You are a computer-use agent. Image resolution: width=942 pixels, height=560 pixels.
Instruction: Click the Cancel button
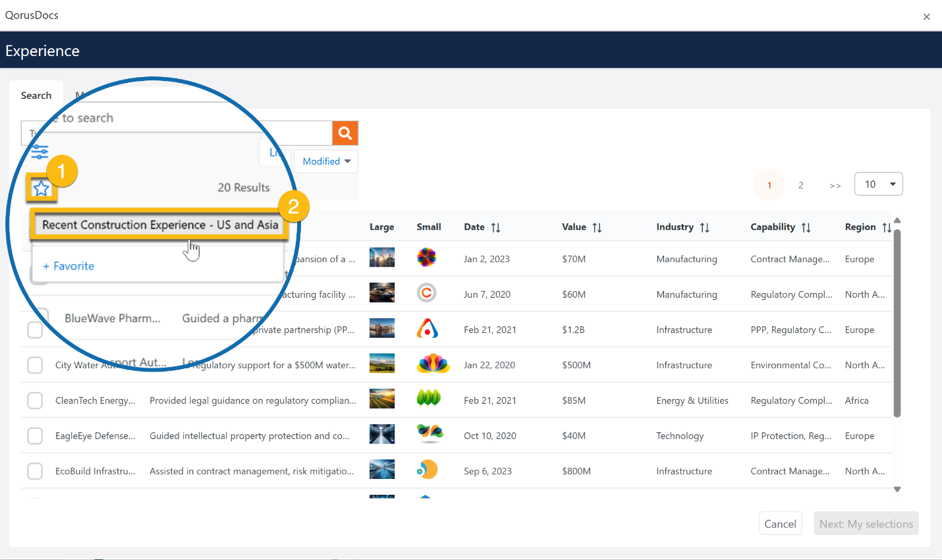pyautogui.click(x=781, y=524)
